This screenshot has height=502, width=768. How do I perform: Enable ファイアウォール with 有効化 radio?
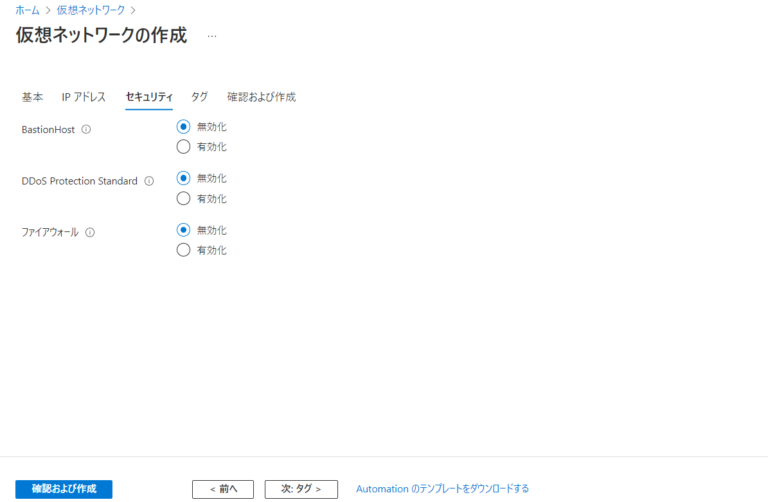point(183,250)
